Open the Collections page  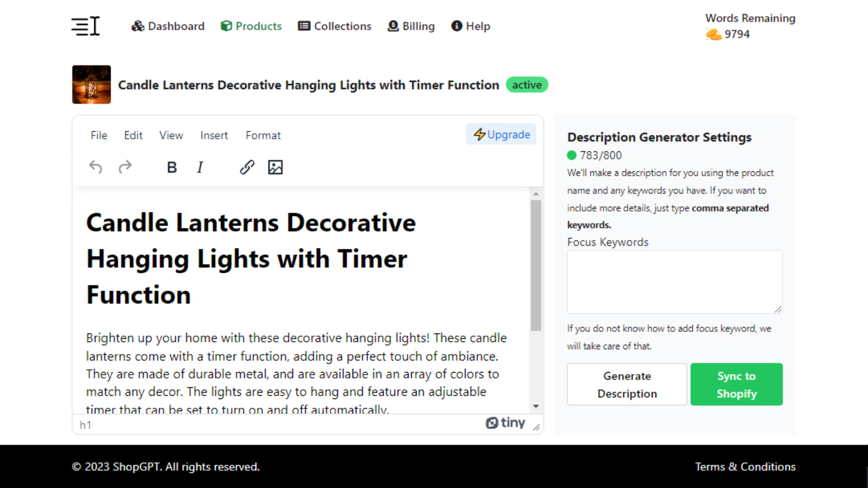(335, 26)
